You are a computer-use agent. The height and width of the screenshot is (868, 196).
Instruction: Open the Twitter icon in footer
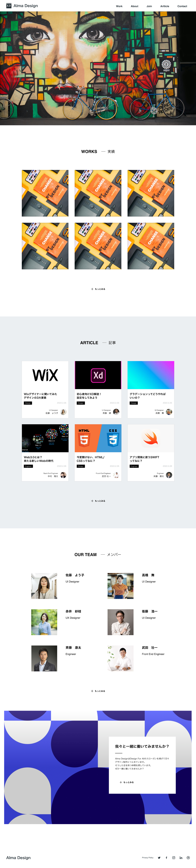[x=159, y=858]
